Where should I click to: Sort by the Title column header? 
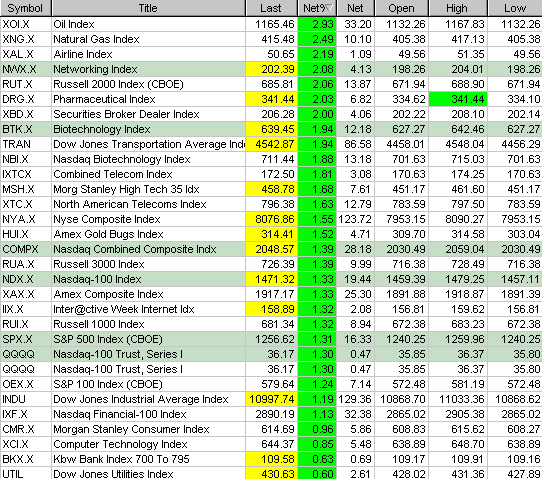coord(148,8)
